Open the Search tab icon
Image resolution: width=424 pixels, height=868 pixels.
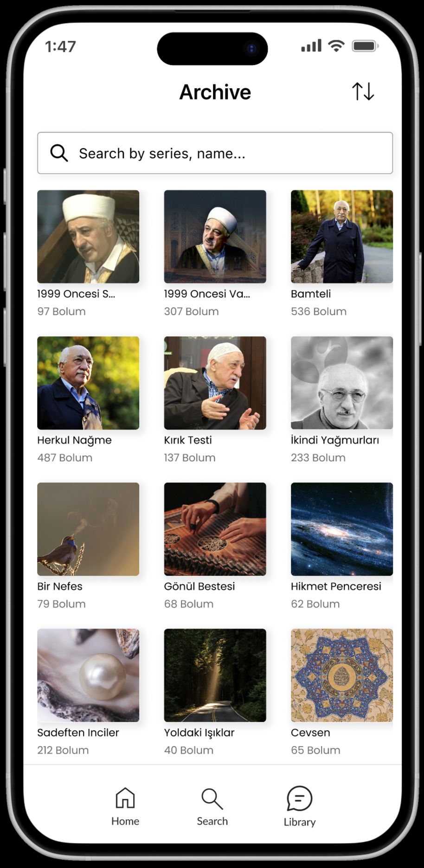pos(212,798)
